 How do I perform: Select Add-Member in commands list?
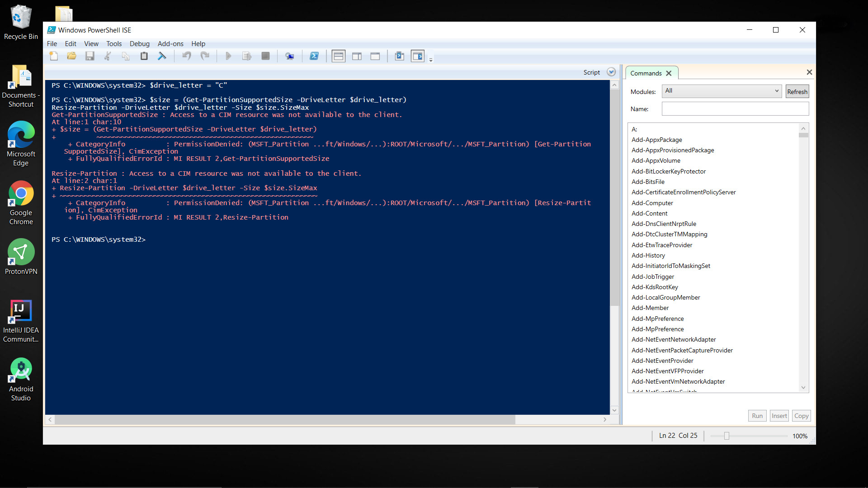[x=650, y=308]
